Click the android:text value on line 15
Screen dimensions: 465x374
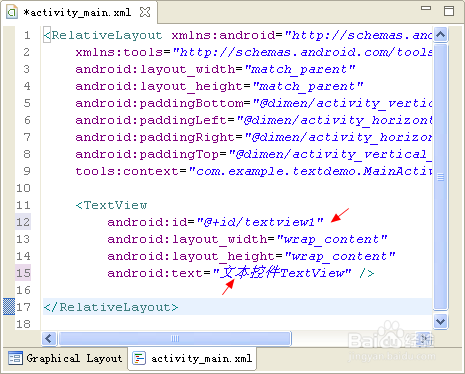coord(282,273)
